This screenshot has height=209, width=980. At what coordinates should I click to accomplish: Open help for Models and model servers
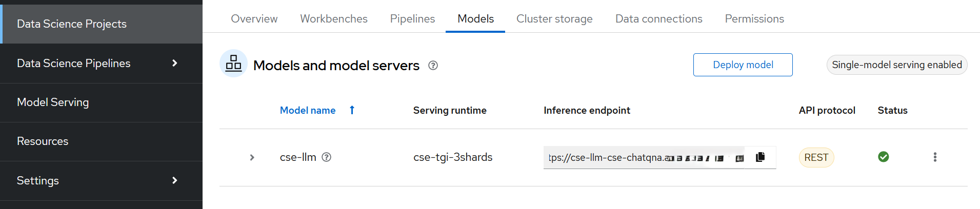pos(433,66)
